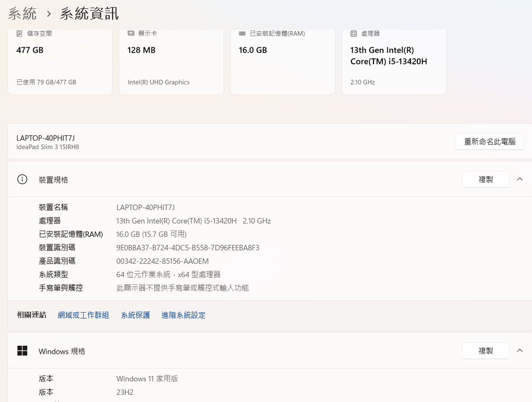532x402 pixels.
Task: Click the 系統資訊 breadcrumb title
Action: 89,14
